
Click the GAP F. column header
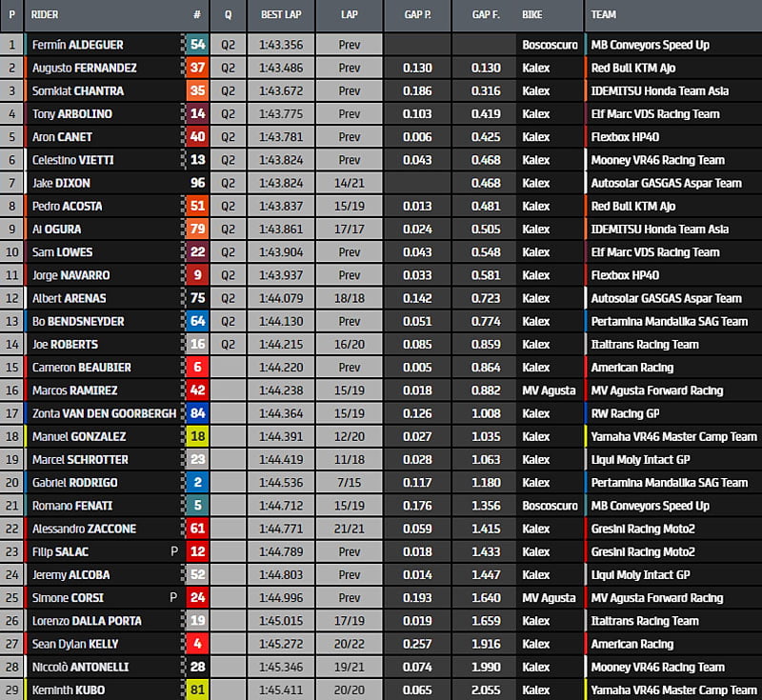(486, 15)
